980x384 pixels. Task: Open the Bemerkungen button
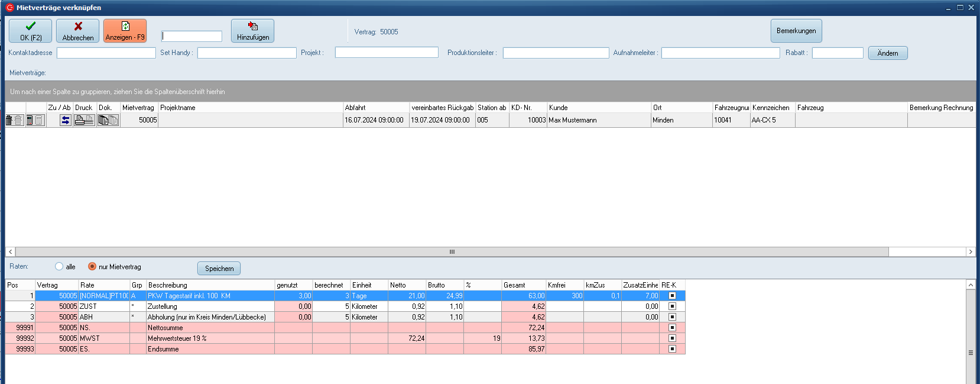click(796, 31)
